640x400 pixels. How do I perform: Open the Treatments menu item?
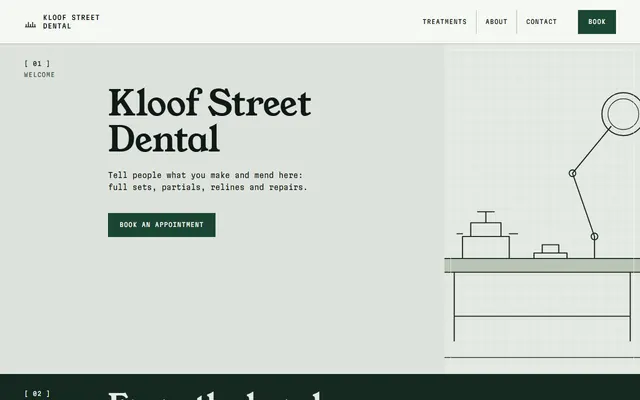pyautogui.click(x=444, y=22)
